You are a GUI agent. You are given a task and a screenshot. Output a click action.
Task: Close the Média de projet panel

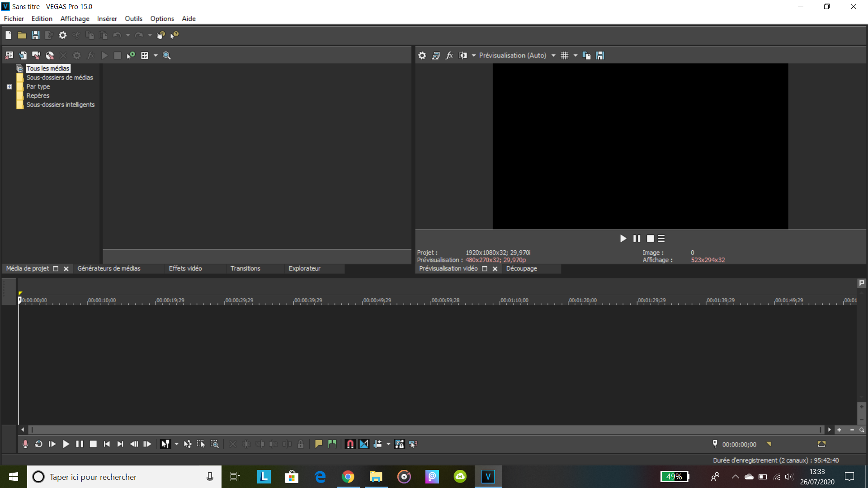[66, 269]
